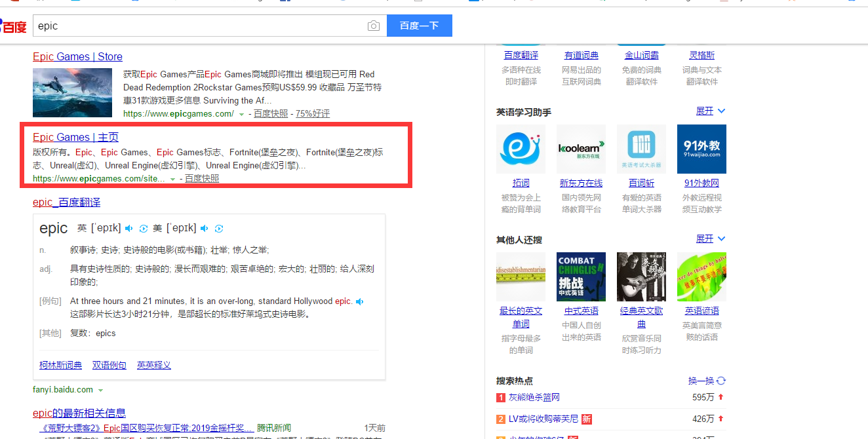Click the 拓词 snail app icon

[x=521, y=149]
